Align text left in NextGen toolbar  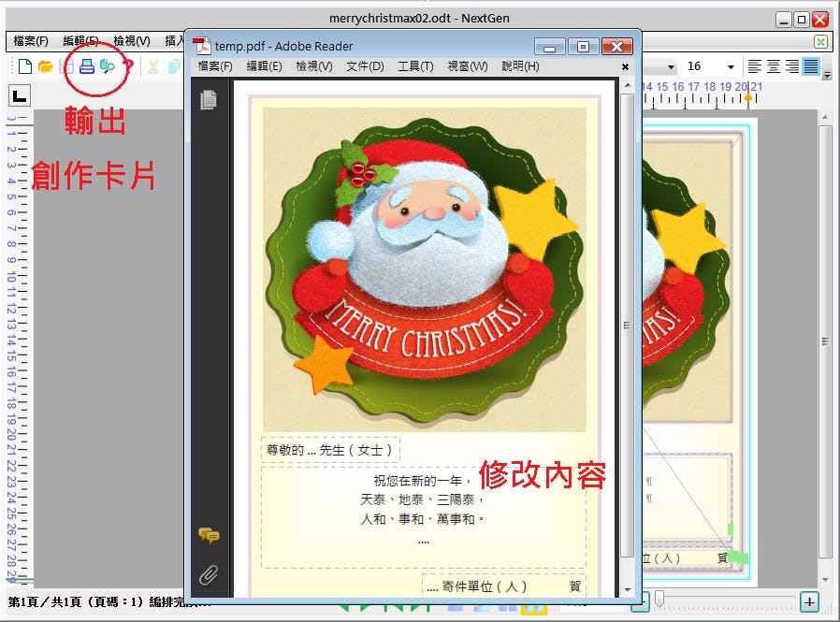pyautogui.click(x=754, y=66)
